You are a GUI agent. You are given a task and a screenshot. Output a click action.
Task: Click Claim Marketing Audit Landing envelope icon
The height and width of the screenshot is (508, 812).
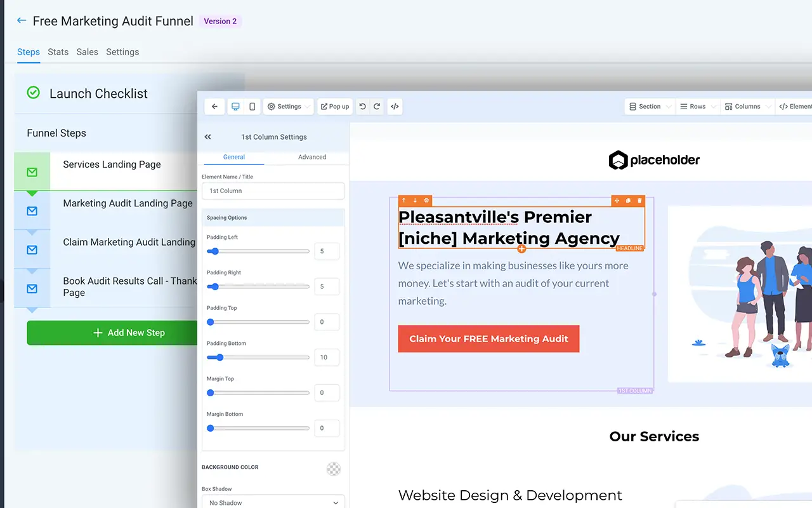pos(32,250)
